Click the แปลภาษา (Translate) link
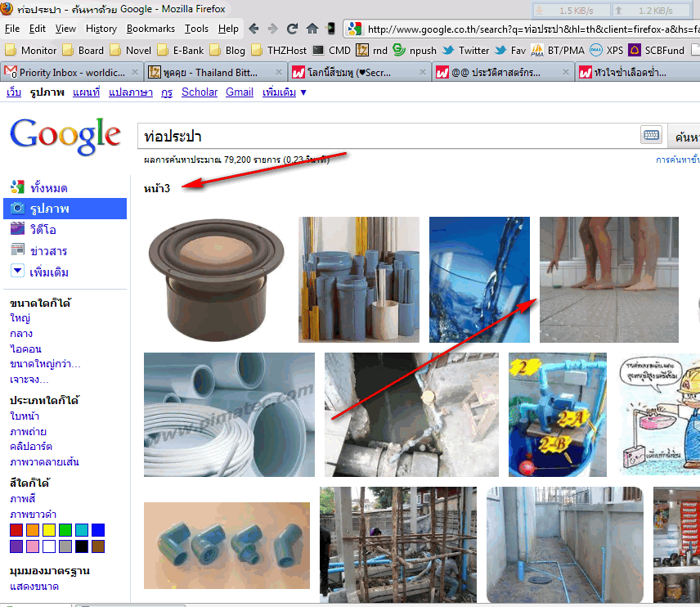 [x=131, y=92]
